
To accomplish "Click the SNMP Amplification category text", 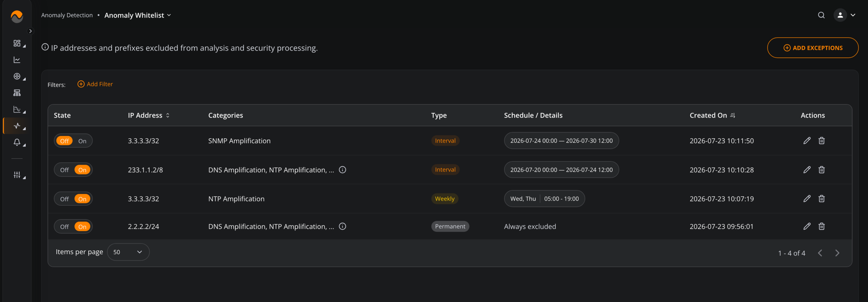I will (239, 141).
